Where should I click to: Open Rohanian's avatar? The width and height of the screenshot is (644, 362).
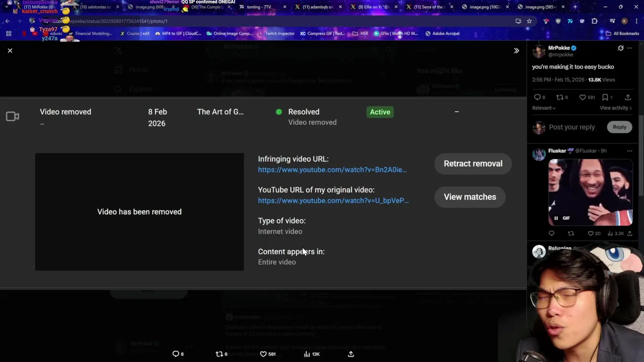(x=539, y=252)
